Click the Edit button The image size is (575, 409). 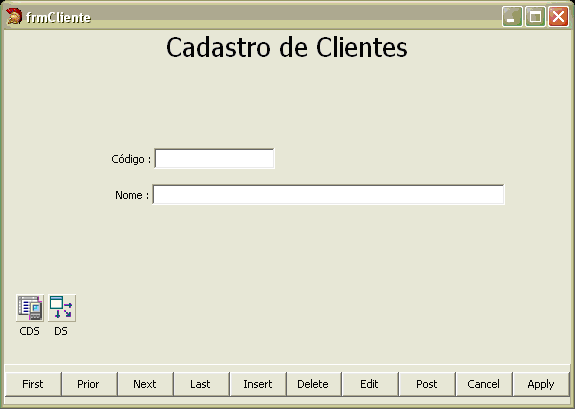click(x=370, y=384)
